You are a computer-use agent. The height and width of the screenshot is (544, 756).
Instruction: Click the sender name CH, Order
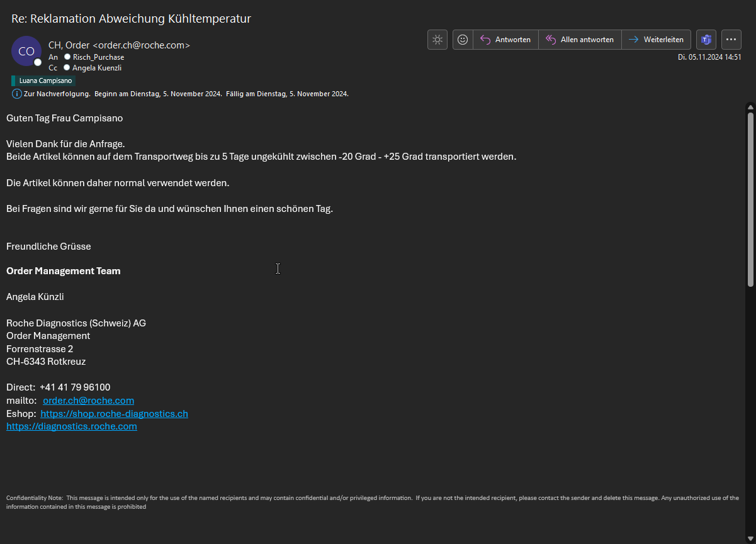point(69,45)
